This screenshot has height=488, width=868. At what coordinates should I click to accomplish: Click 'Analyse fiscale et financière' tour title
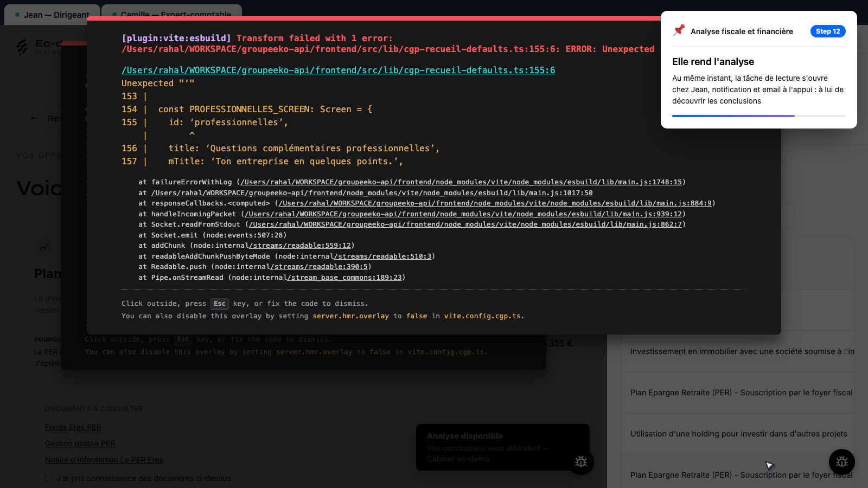(742, 31)
